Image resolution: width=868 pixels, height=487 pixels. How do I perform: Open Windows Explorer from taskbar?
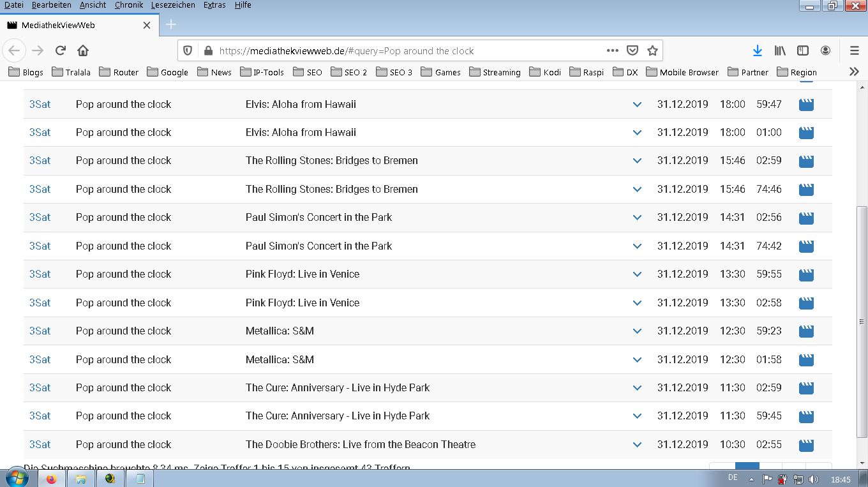pos(81,479)
